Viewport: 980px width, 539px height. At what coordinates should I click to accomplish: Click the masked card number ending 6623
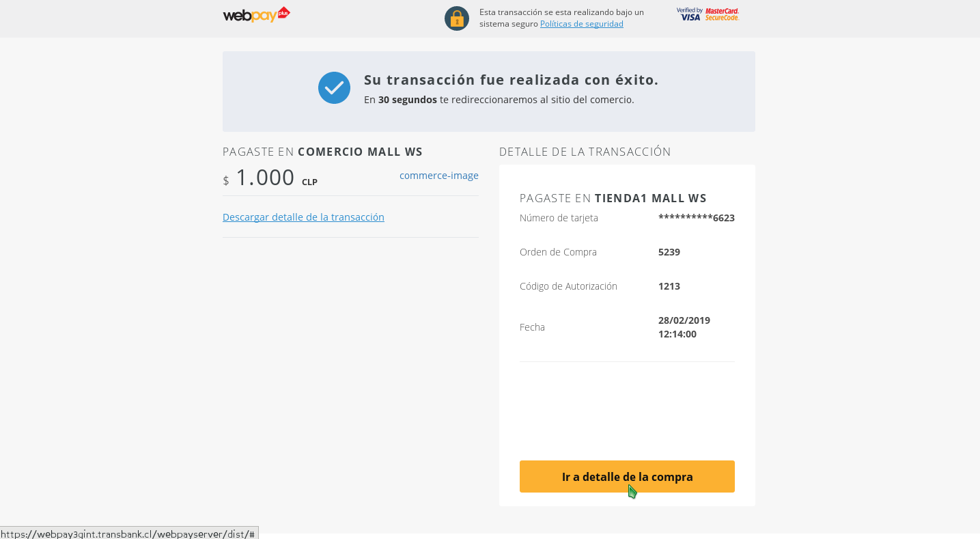click(x=696, y=218)
